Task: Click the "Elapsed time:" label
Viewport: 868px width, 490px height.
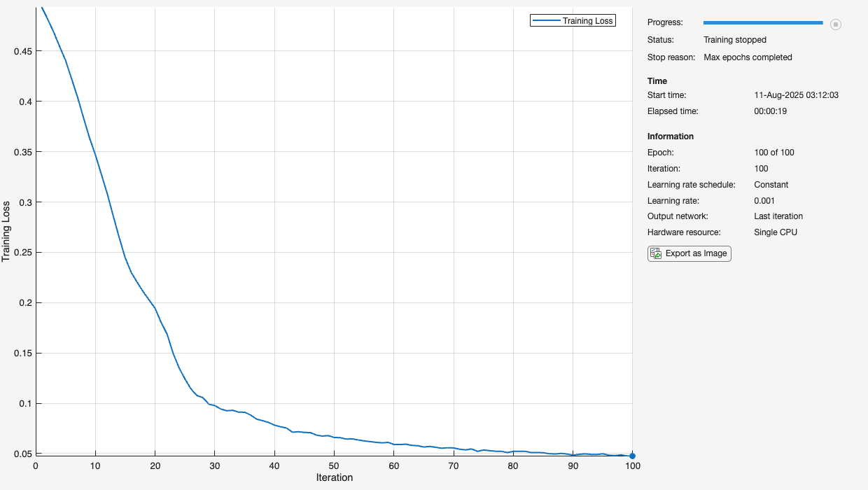Action: pos(673,111)
